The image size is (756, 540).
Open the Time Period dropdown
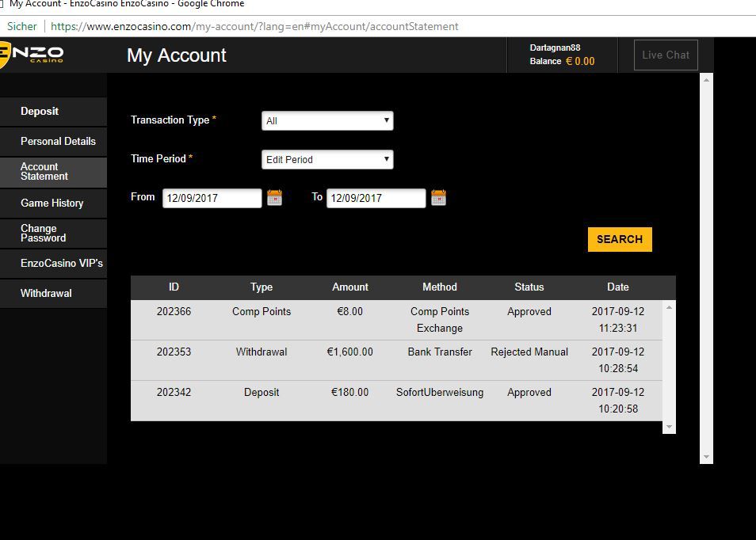coord(327,159)
